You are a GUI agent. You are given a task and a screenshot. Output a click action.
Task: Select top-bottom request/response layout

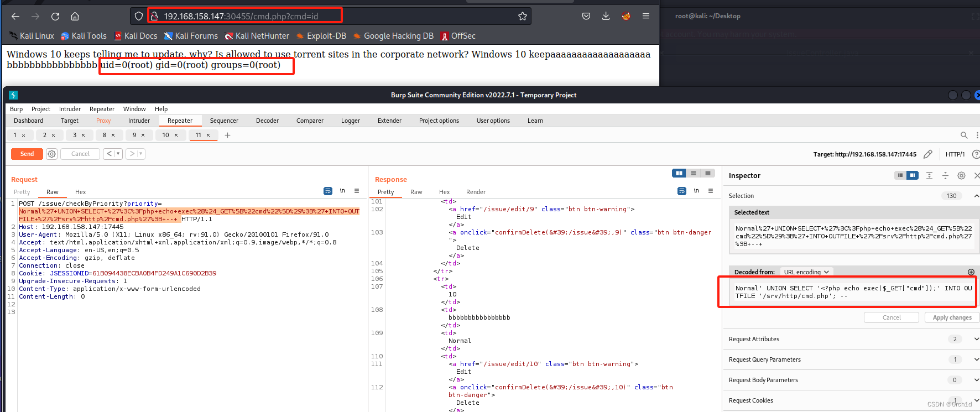(693, 173)
